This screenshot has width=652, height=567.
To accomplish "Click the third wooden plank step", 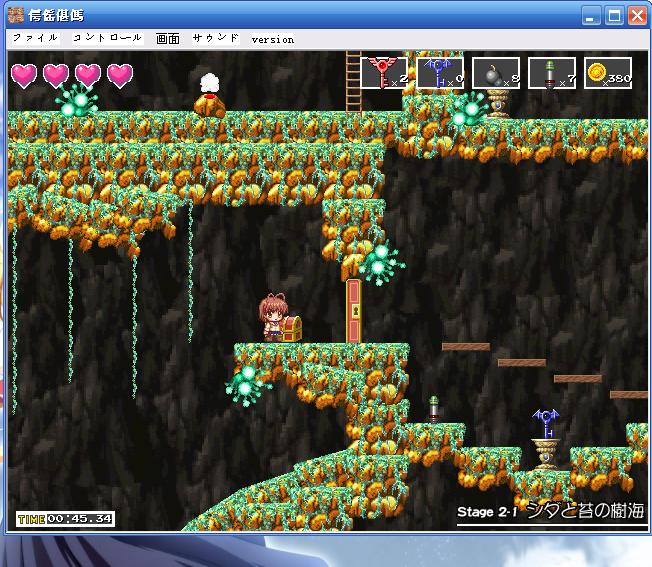I will (x=578, y=379).
